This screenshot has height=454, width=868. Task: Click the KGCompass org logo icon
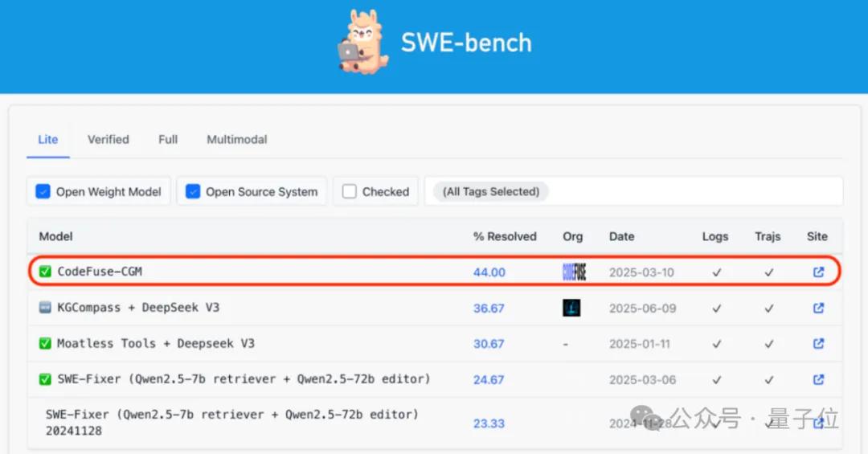(571, 308)
